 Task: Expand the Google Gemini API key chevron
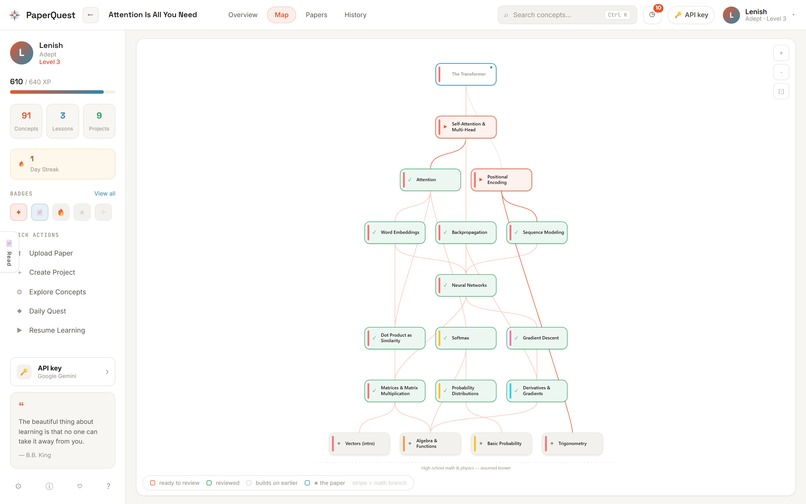click(x=107, y=371)
